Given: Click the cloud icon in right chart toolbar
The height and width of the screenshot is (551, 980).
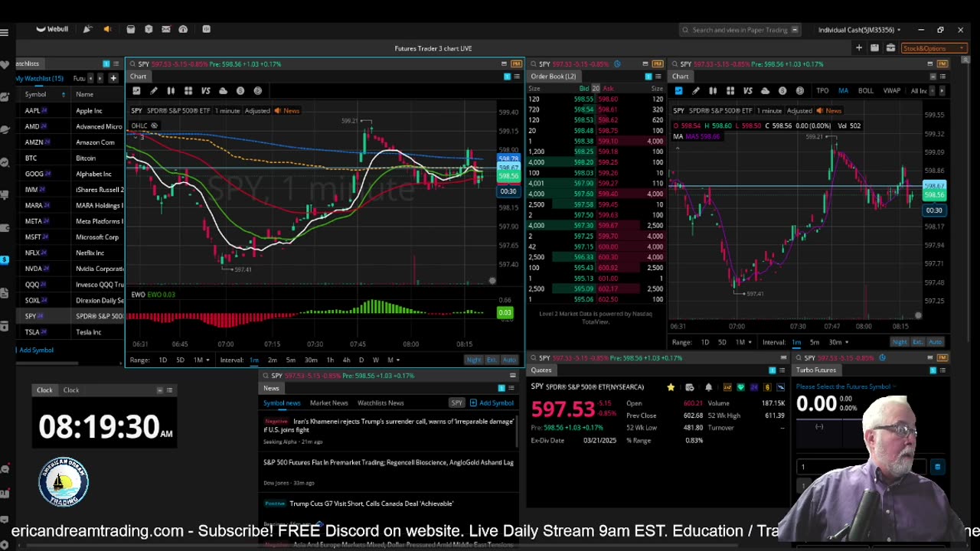Looking at the screenshot, I should 765,91.
